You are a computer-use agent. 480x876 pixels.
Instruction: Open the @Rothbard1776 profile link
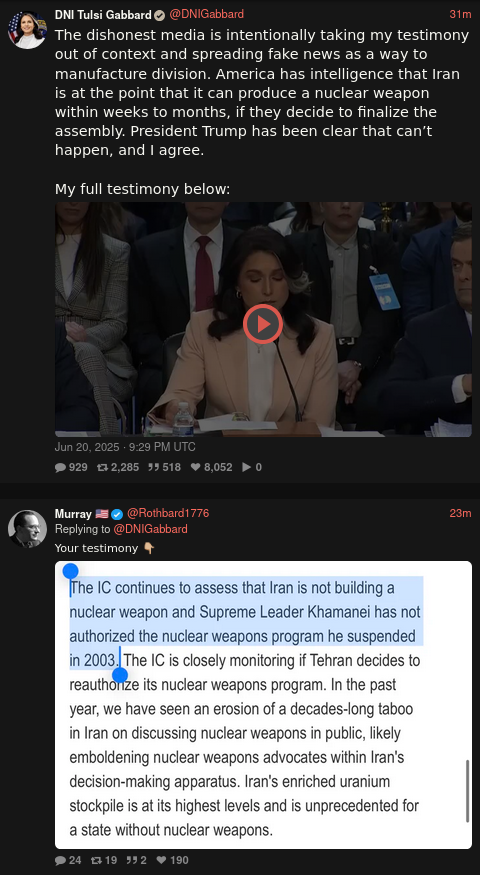click(x=168, y=513)
